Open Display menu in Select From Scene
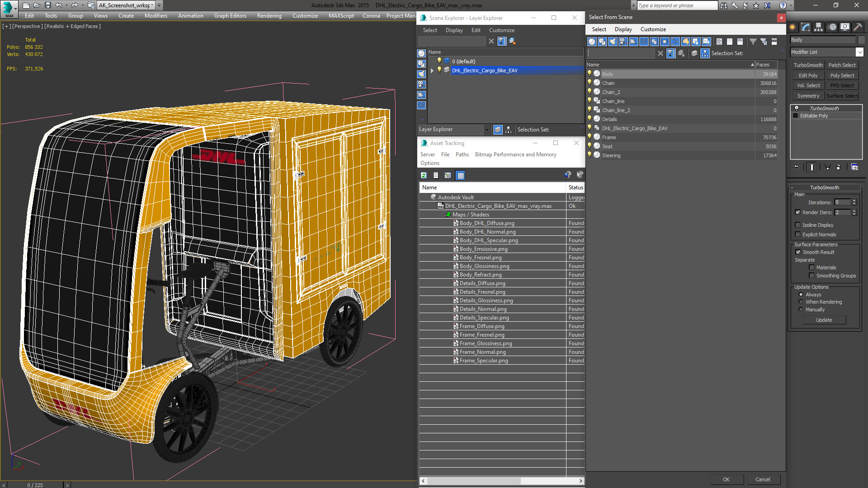 [623, 29]
